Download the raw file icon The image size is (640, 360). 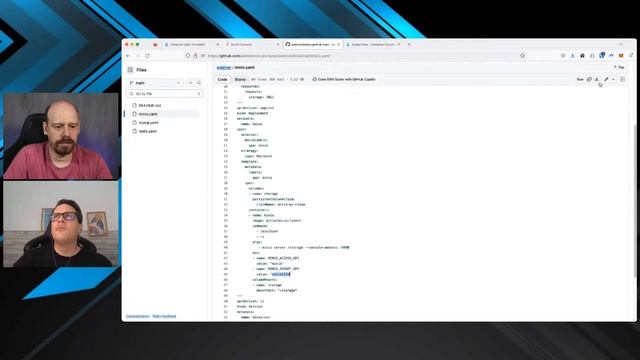pos(597,79)
